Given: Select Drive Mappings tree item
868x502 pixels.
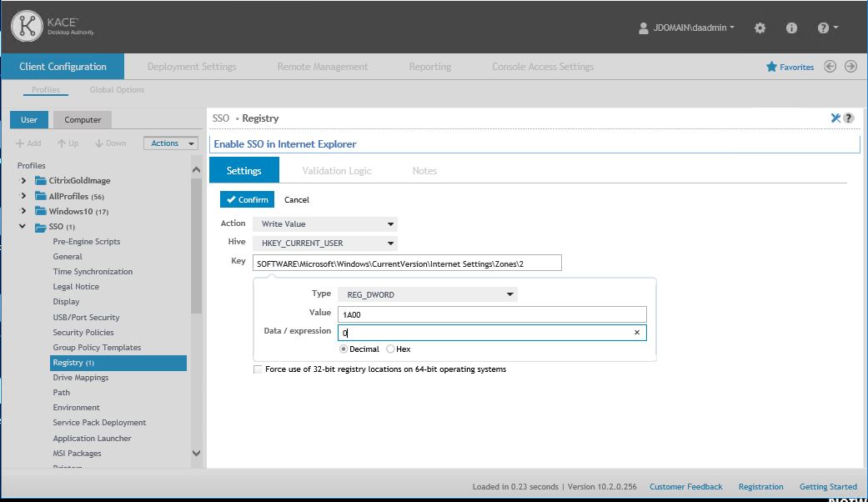Looking at the screenshot, I should coord(81,378).
